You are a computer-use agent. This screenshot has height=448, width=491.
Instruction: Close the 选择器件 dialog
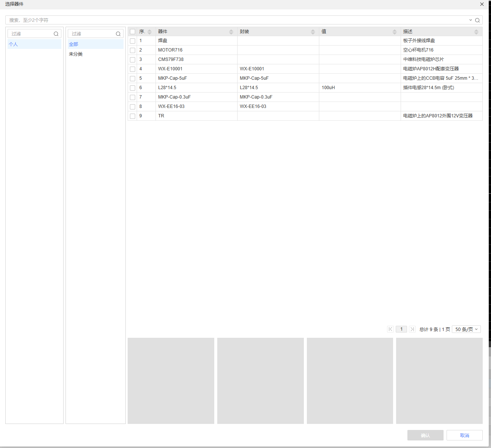click(x=482, y=4)
